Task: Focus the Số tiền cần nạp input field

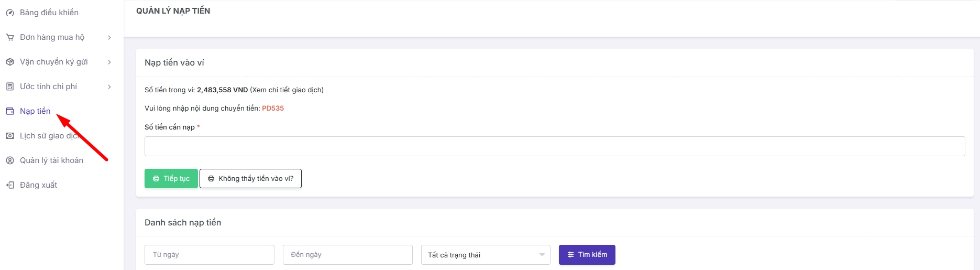Action: click(554, 146)
